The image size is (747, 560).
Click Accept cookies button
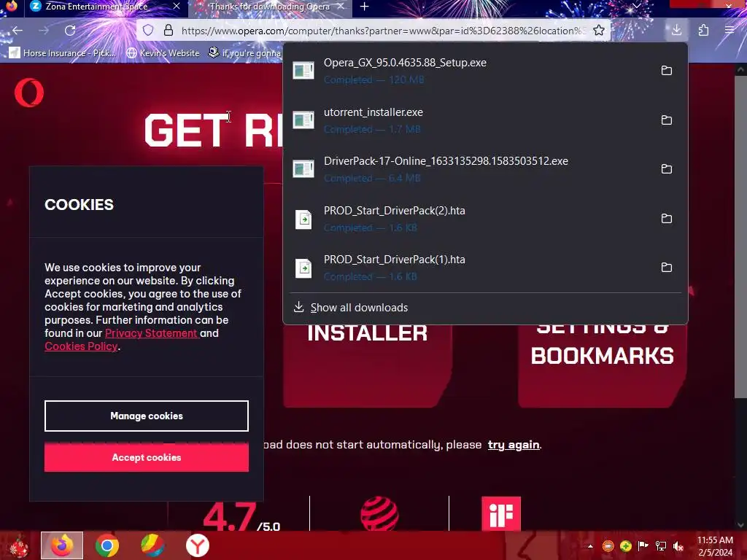point(146,457)
